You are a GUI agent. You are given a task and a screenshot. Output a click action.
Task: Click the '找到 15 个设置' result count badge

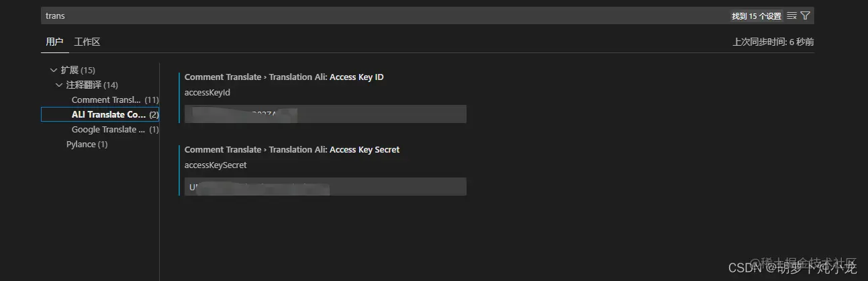click(756, 15)
